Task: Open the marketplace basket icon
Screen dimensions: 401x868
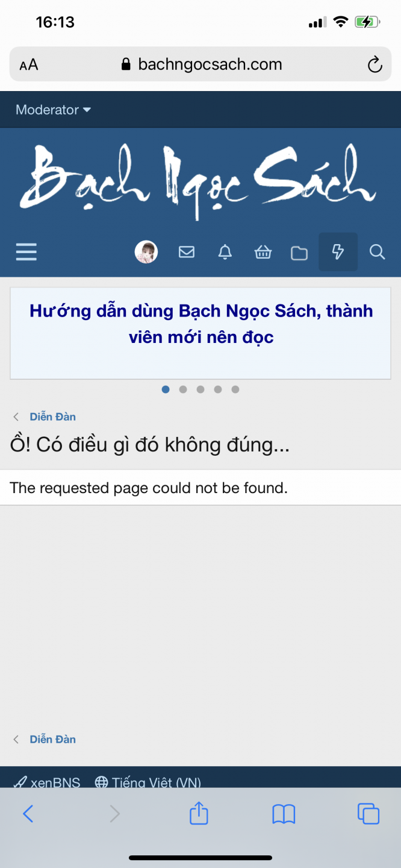Action: tap(263, 252)
